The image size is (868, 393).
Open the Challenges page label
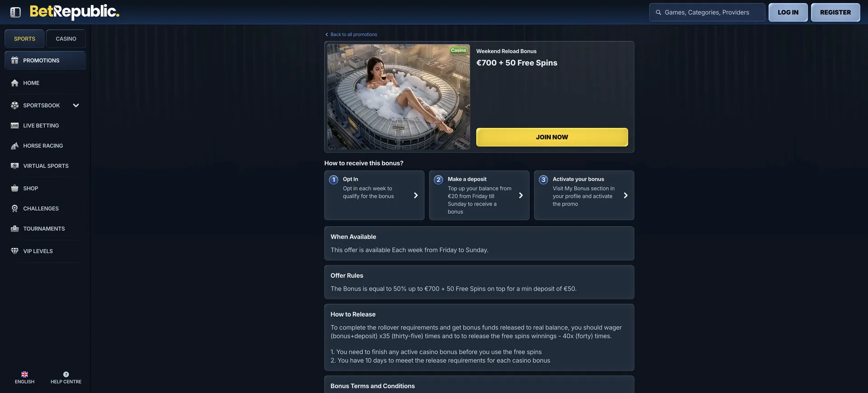pos(41,208)
